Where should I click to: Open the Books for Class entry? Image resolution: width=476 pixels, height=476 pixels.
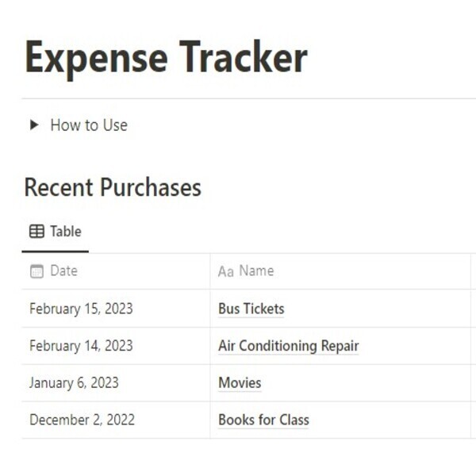pos(263,420)
